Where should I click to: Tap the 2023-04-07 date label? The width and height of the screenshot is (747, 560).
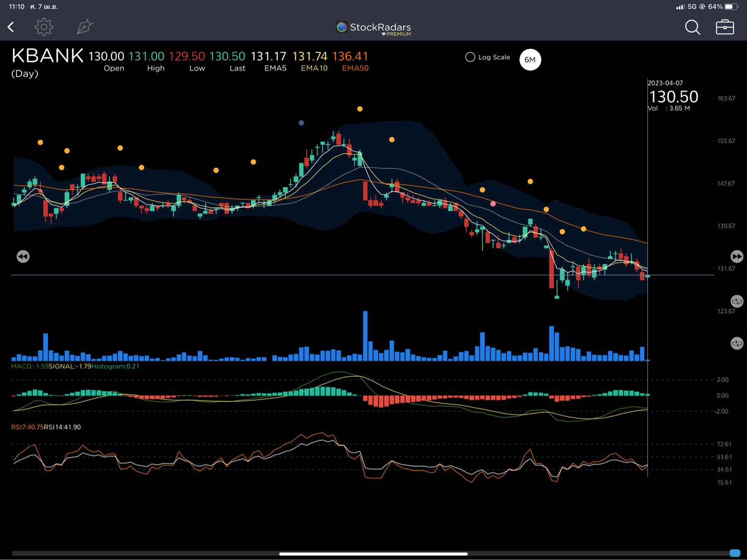(x=665, y=83)
